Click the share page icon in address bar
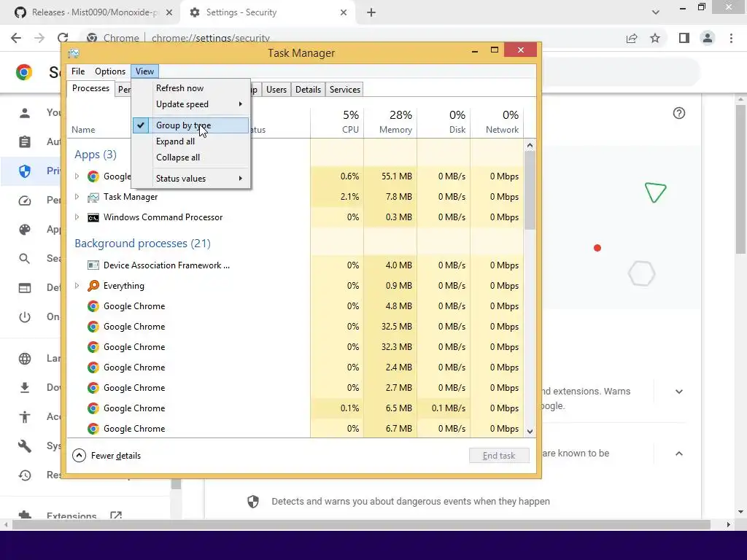The width and height of the screenshot is (747, 560). click(x=632, y=38)
